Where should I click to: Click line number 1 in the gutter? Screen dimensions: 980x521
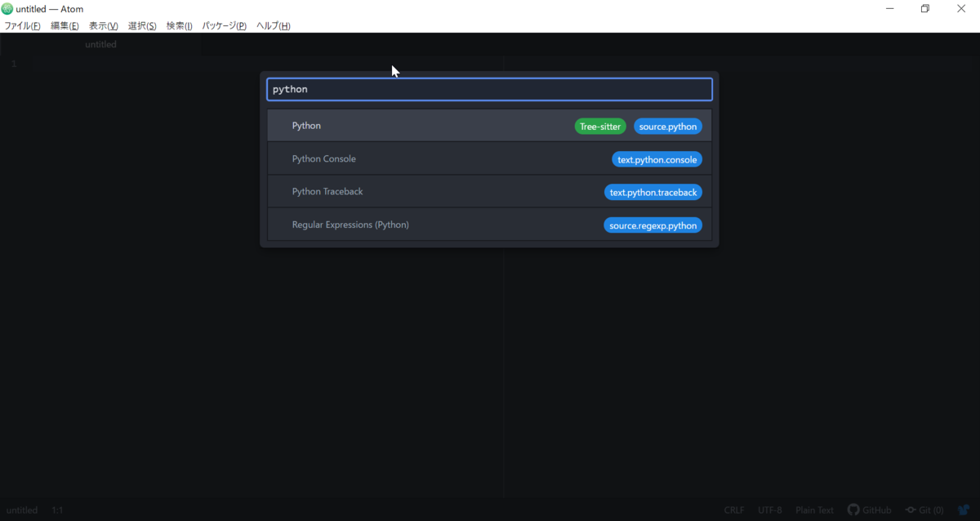pyautogui.click(x=13, y=64)
